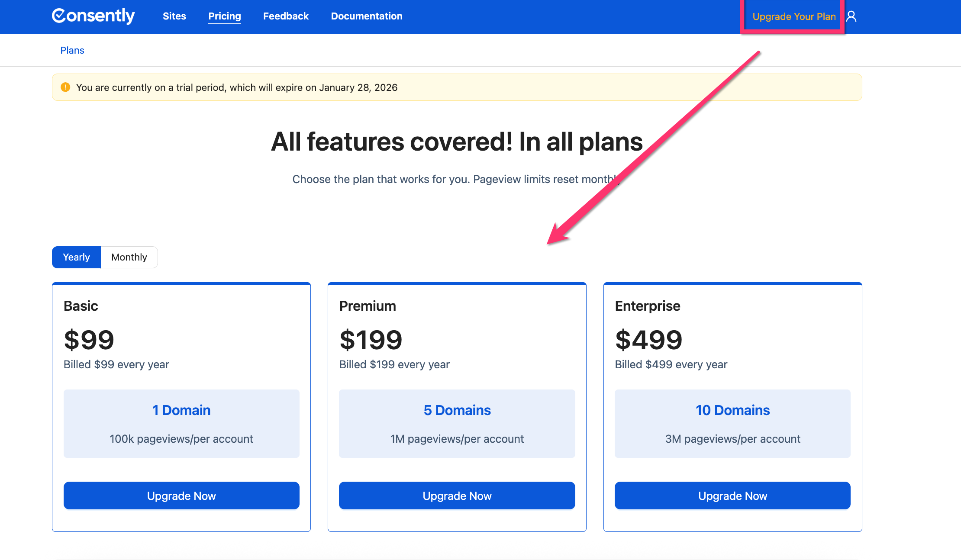Open Documentation from the navbar
Viewport: 961px width, 560px height.
[367, 16]
